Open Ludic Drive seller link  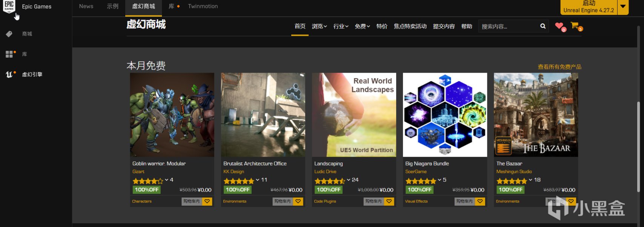325,172
